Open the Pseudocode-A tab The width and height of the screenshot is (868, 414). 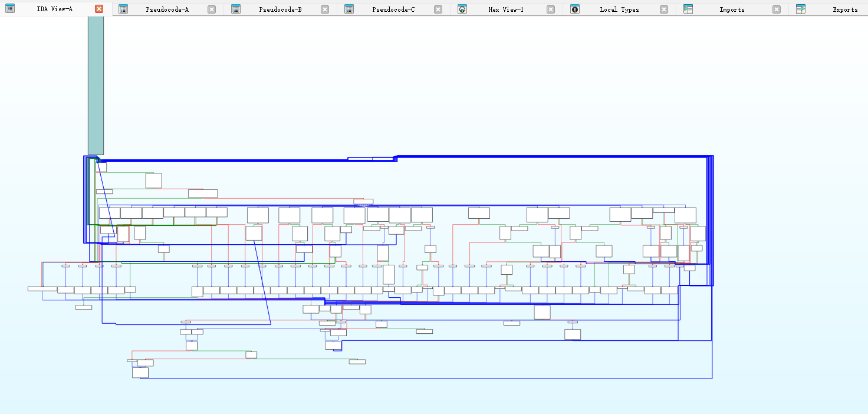(x=167, y=9)
